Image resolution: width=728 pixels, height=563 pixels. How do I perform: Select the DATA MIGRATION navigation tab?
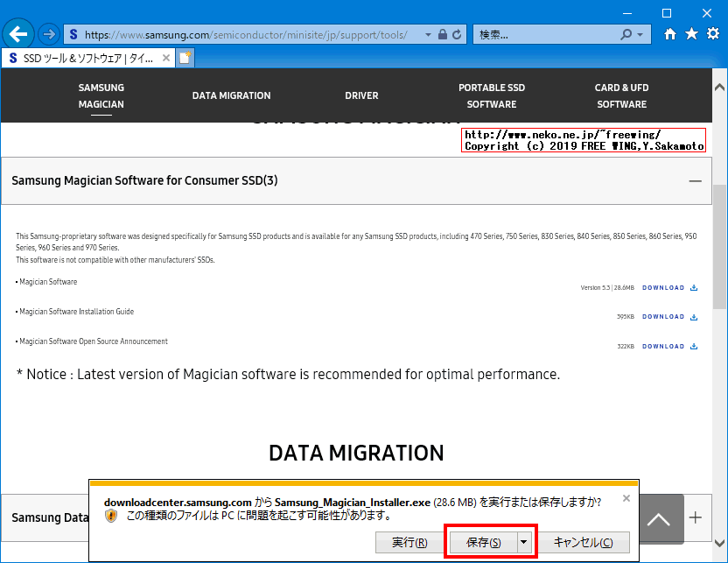pyautogui.click(x=231, y=95)
